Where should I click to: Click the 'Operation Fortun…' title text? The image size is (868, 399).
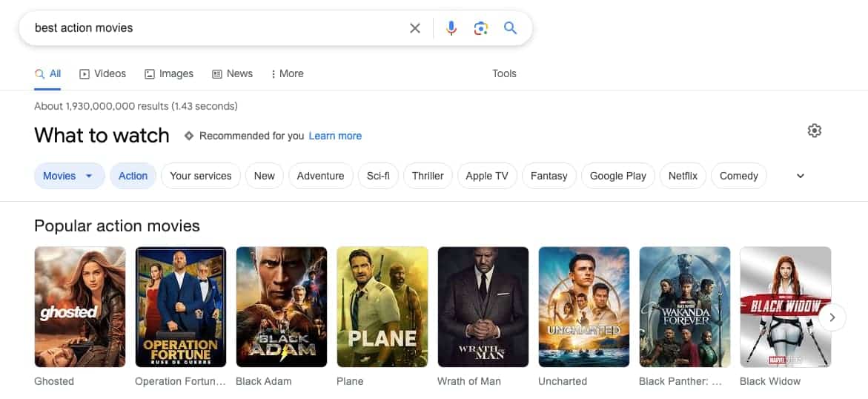click(x=180, y=381)
